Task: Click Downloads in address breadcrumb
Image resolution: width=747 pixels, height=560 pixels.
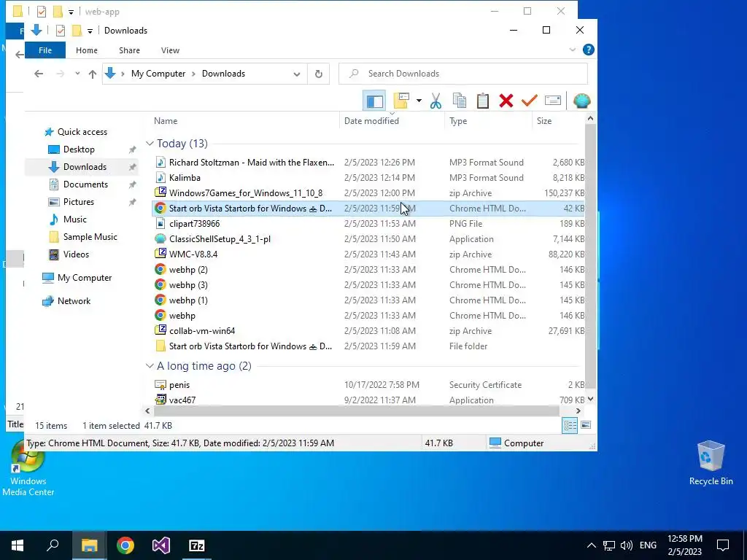Action: pos(223,74)
